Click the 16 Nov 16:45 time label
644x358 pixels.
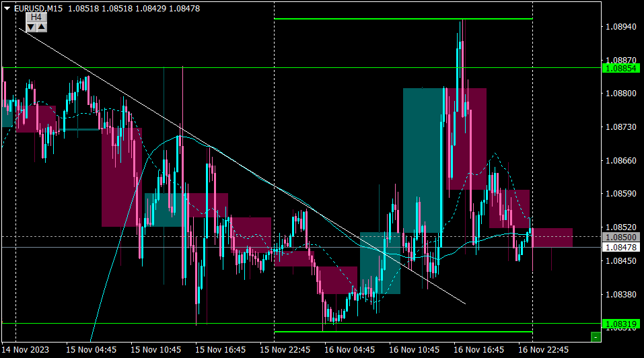(x=478, y=350)
